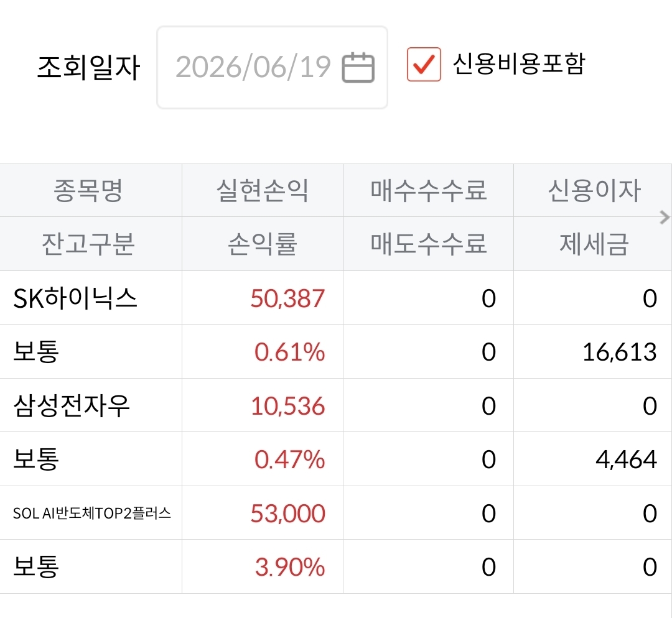Select the 손익률 column header
This screenshot has width=672, height=618.
(263, 244)
